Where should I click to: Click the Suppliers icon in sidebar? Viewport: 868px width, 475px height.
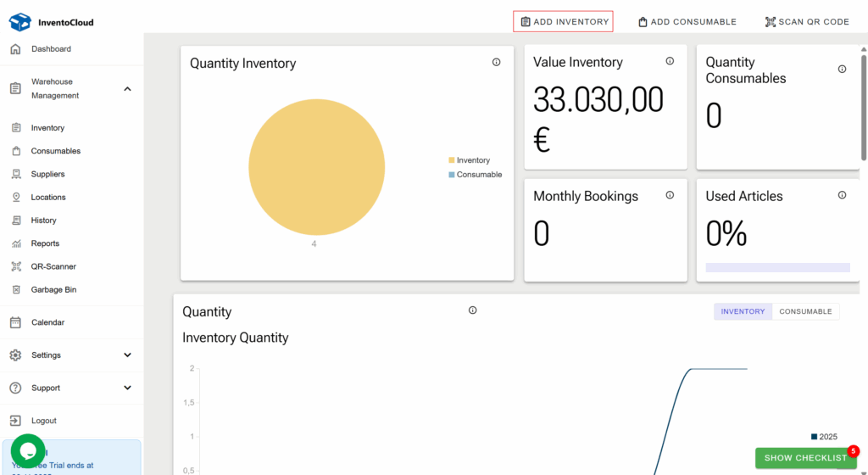pyautogui.click(x=17, y=174)
